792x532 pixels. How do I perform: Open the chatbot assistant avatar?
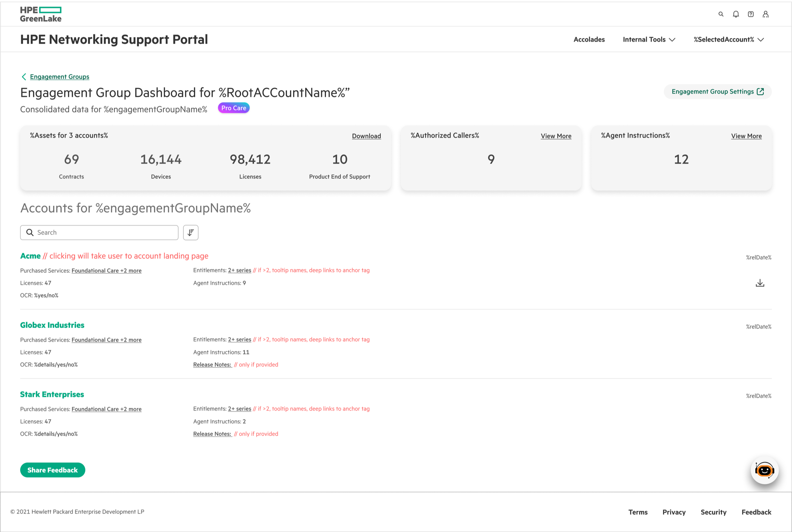[764, 470]
